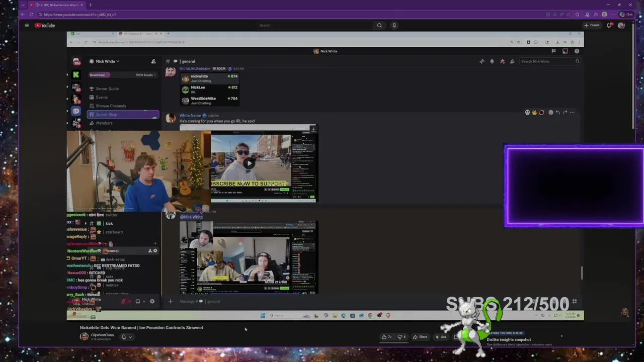The width and height of the screenshot is (644, 362).
Task: Click the Discord help question icon in video
Action: 577,51
